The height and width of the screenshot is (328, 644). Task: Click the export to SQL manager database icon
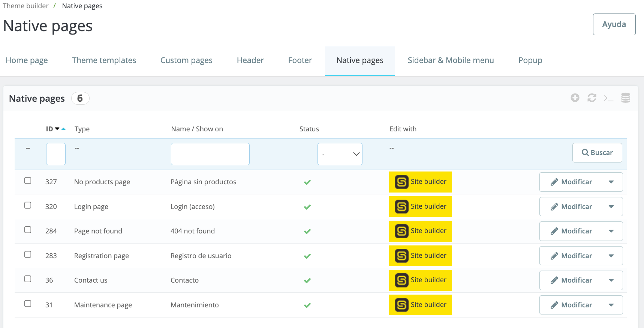(x=625, y=98)
